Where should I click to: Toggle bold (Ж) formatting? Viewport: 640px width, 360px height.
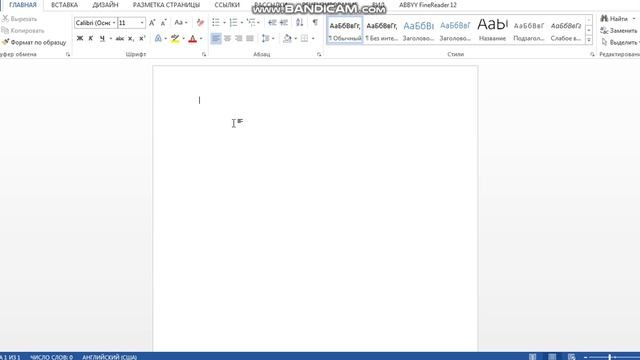(80, 38)
